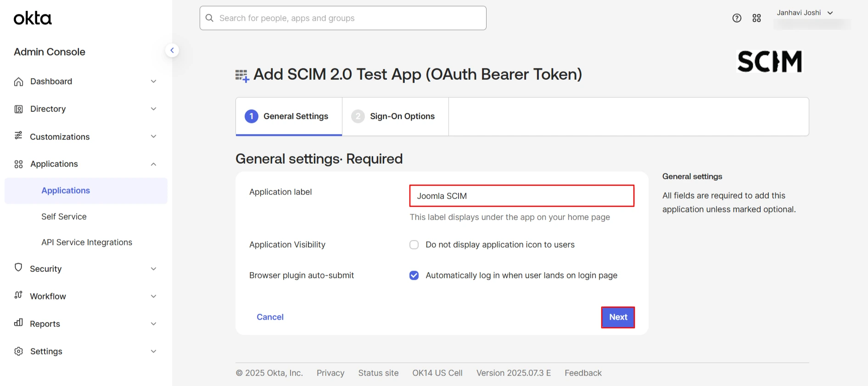The width and height of the screenshot is (868, 386).
Task: Click the Browser plugin auto-submit label
Action: coord(302,276)
